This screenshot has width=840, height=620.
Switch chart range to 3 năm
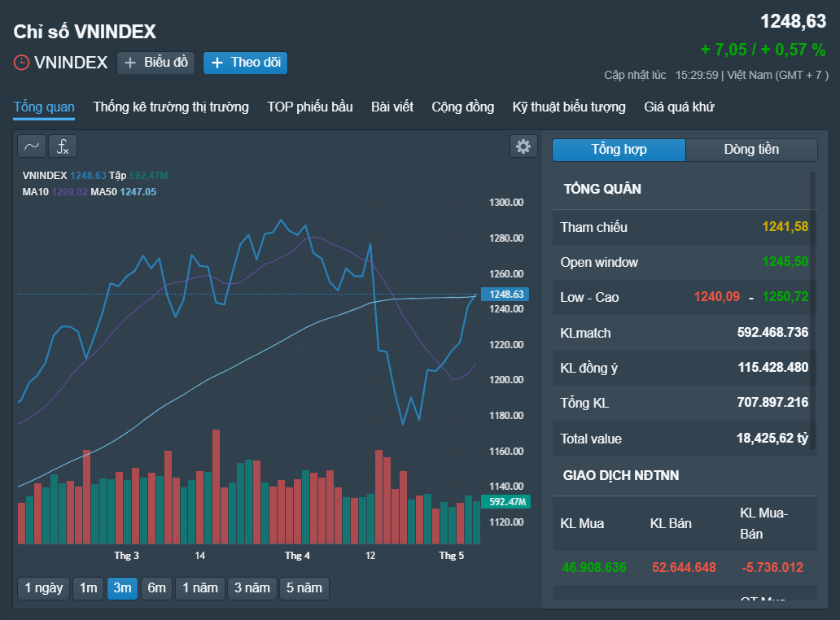tap(252, 588)
